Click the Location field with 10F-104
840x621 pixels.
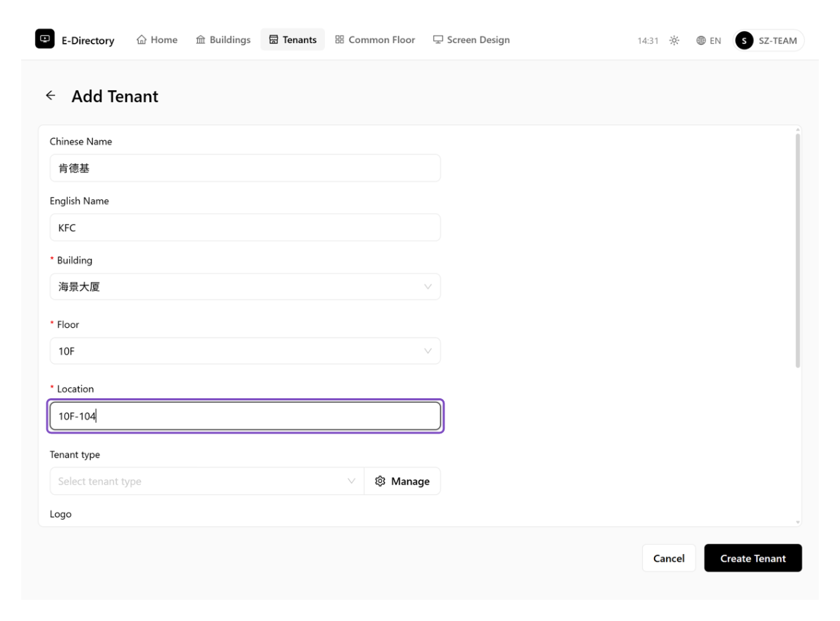click(x=245, y=417)
